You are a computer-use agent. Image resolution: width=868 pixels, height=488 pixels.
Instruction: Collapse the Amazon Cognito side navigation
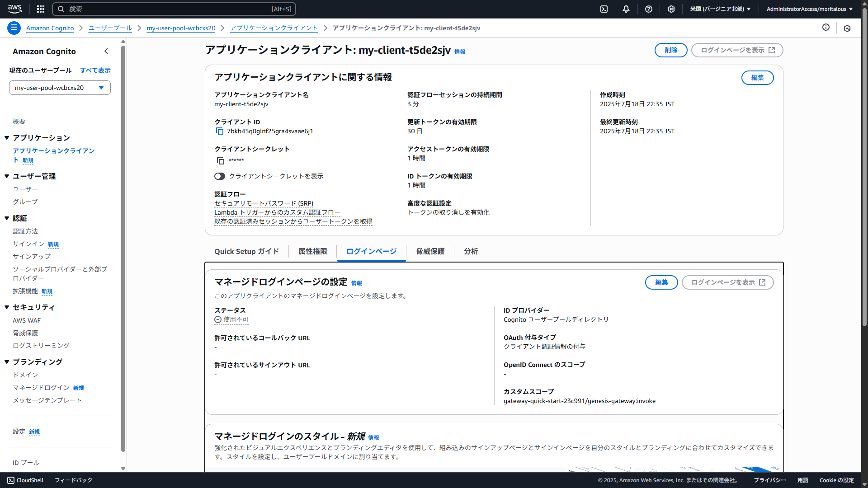coord(106,51)
